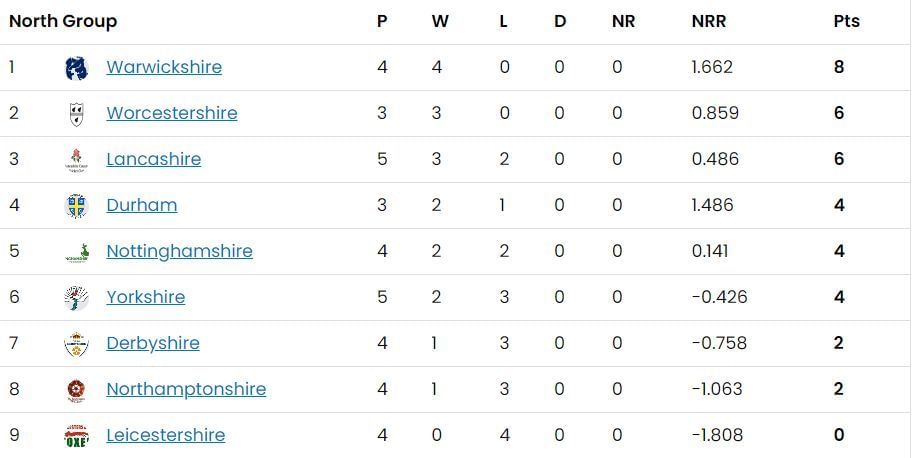912x458 pixels.
Task: Click the Warwickshire team crest icon
Action: (x=76, y=68)
